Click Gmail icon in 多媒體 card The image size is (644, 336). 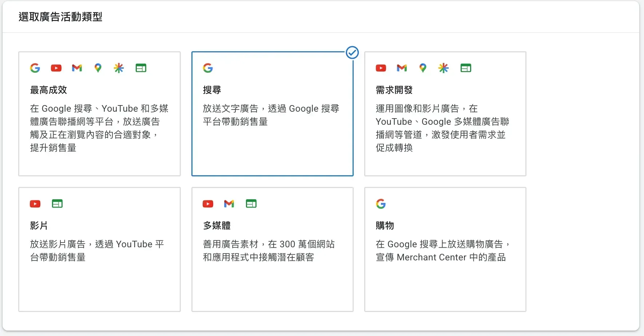pyautogui.click(x=229, y=204)
